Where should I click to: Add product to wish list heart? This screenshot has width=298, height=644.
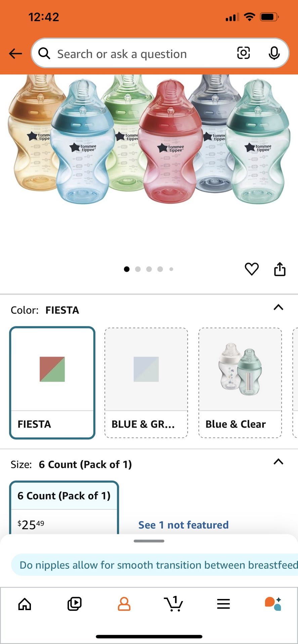[x=251, y=269]
